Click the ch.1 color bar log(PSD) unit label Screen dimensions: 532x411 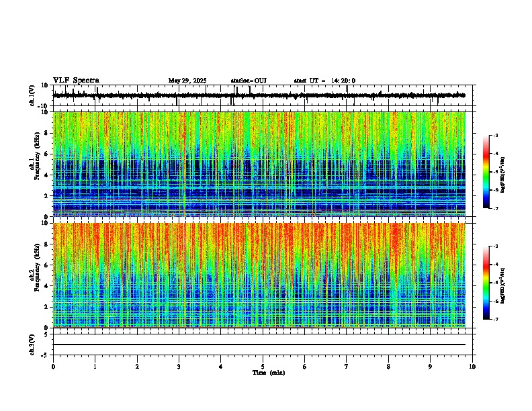pyautogui.click(x=503, y=175)
